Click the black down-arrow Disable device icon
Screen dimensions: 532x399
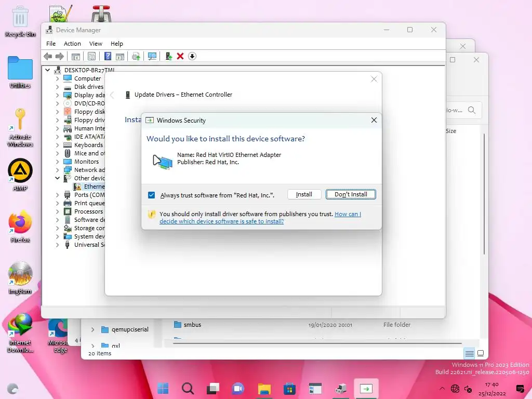click(192, 56)
